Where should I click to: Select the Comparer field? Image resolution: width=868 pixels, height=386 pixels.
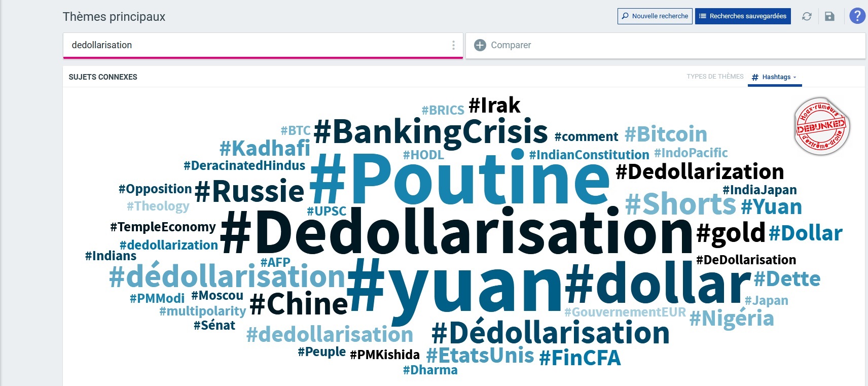tap(665, 45)
